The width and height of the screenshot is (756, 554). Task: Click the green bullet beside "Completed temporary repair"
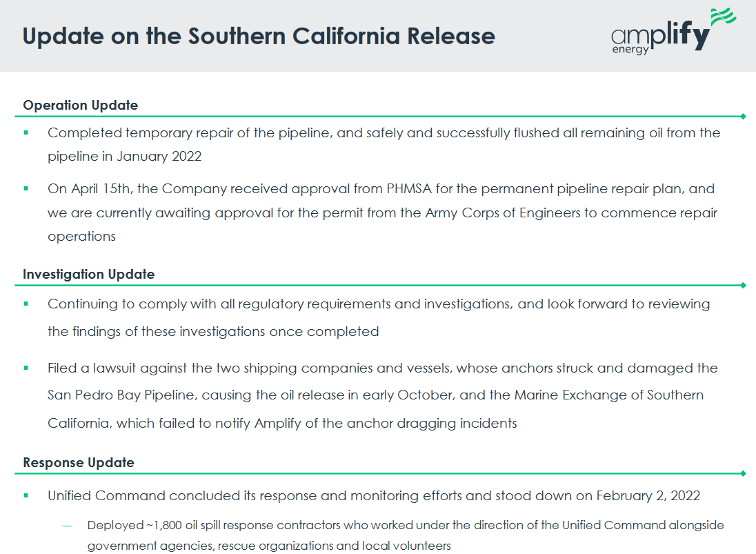(26, 132)
